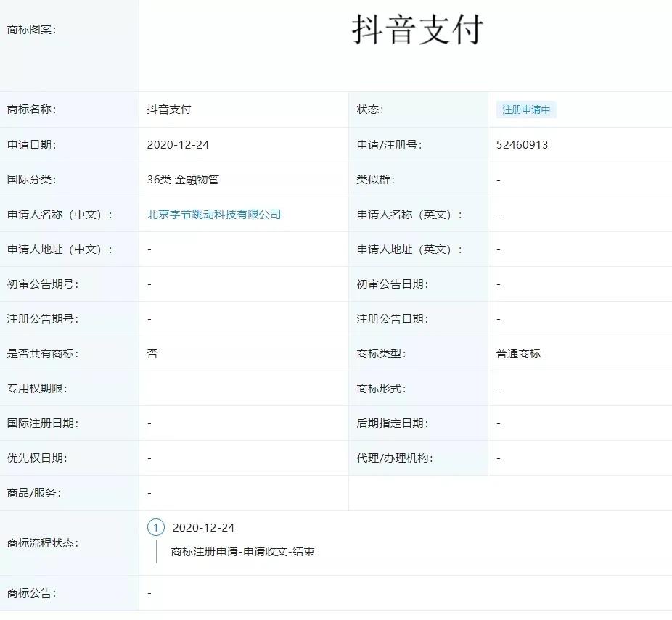Click the circled step 1 timeline marker
672x620 pixels.
coord(155,527)
